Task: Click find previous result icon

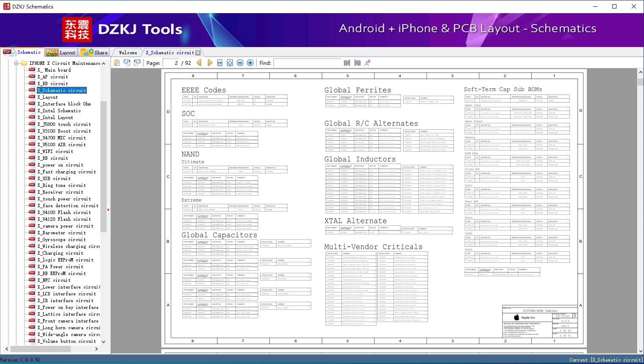Action: coord(347,63)
